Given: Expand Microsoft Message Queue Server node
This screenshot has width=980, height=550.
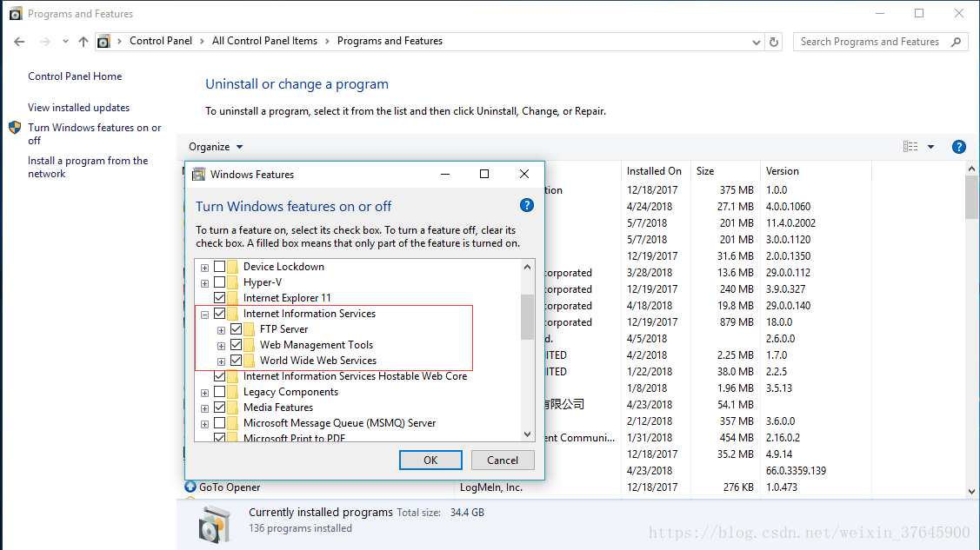Looking at the screenshot, I should click(x=205, y=425).
